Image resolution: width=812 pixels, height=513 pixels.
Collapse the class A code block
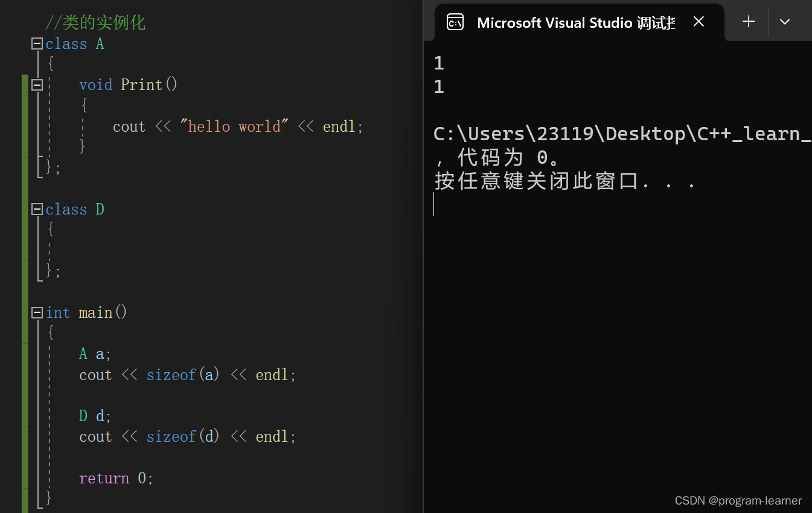coord(37,44)
